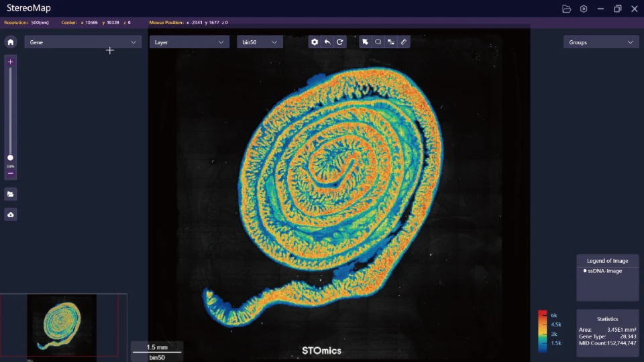Viewport: 644px width, 362px height.
Task: Click the ruler measurement tool
Action: [404, 42]
